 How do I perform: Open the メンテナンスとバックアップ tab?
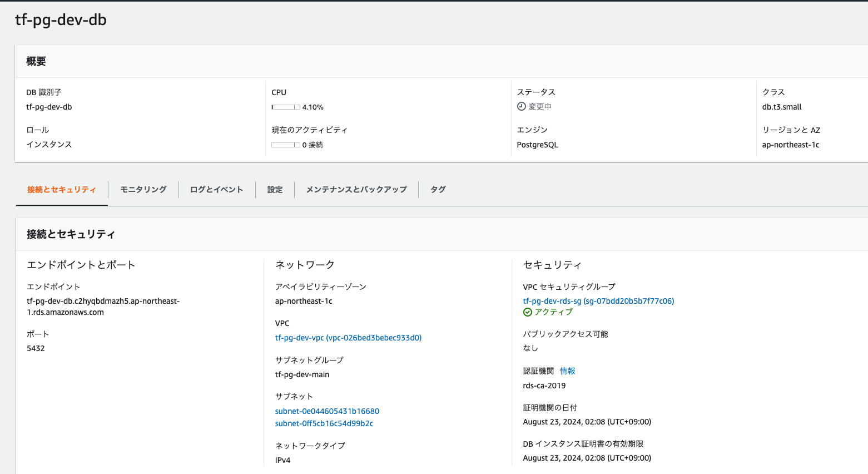tap(355, 189)
